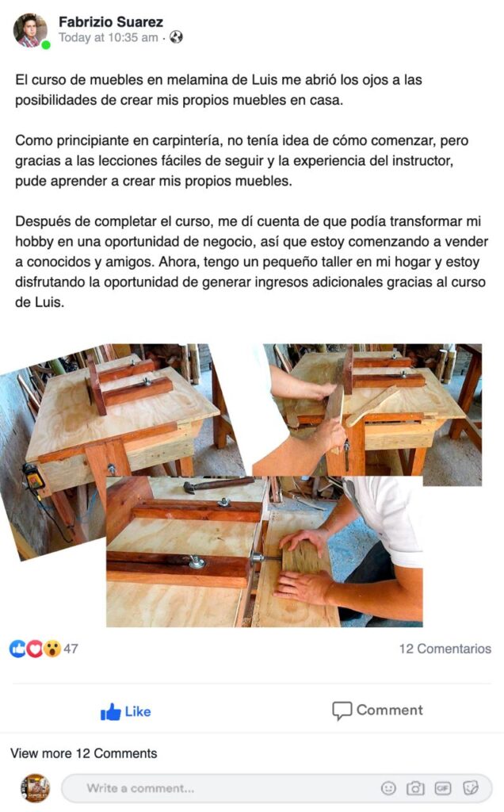Screen dimensions: 504x812
Task: Insert an emoji via the smiley icon
Action: (x=388, y=788)
